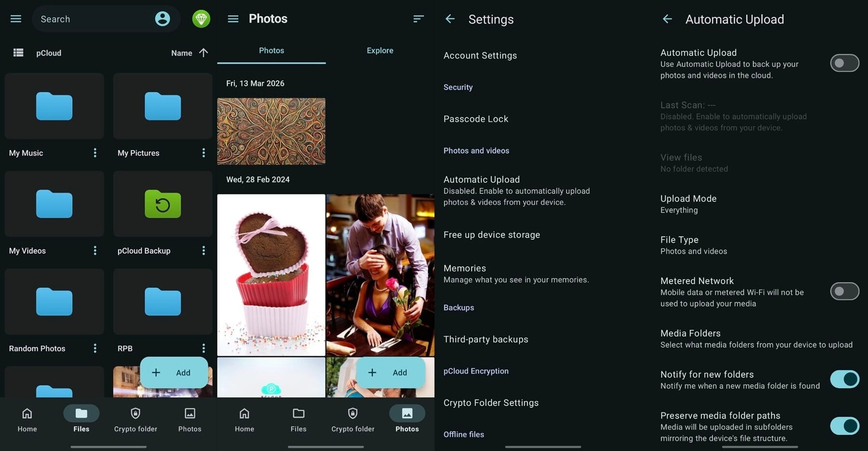The width and height of the screenshot is (868, 451).
Task: Tap Files in Files screen bottom navigation
Action: point(81,419)
